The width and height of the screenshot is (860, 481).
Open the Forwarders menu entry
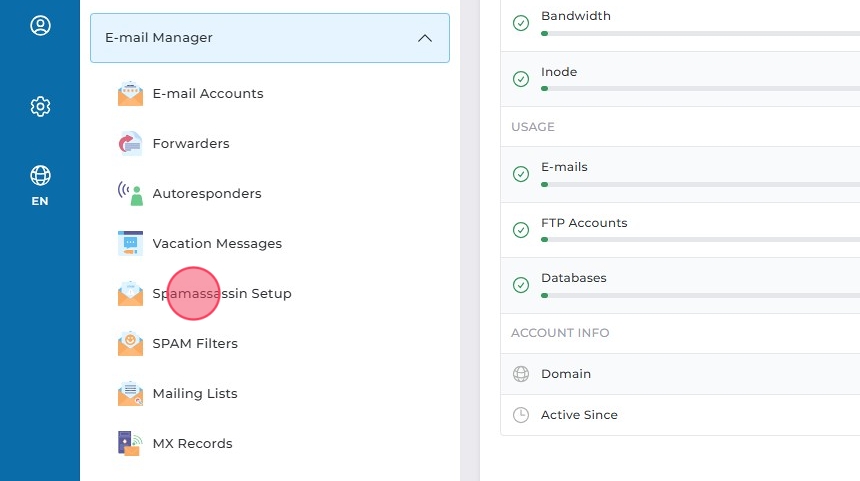pos(191,144)
